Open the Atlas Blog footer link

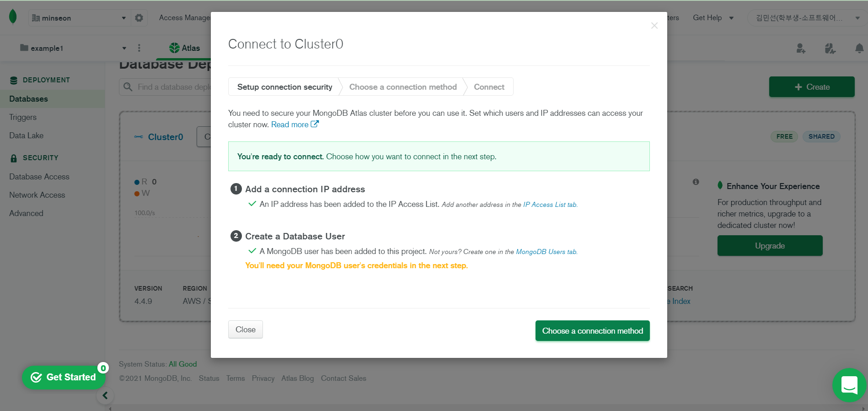pos(298,379)
